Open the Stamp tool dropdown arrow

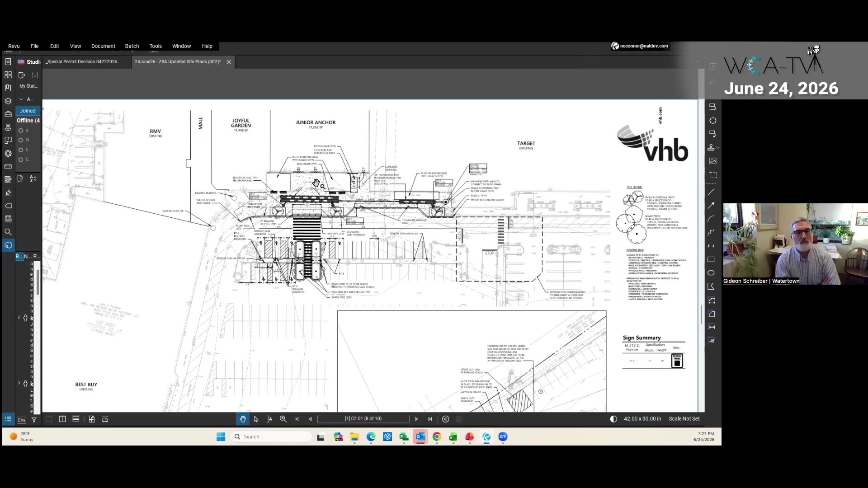(x=718, y=148)
